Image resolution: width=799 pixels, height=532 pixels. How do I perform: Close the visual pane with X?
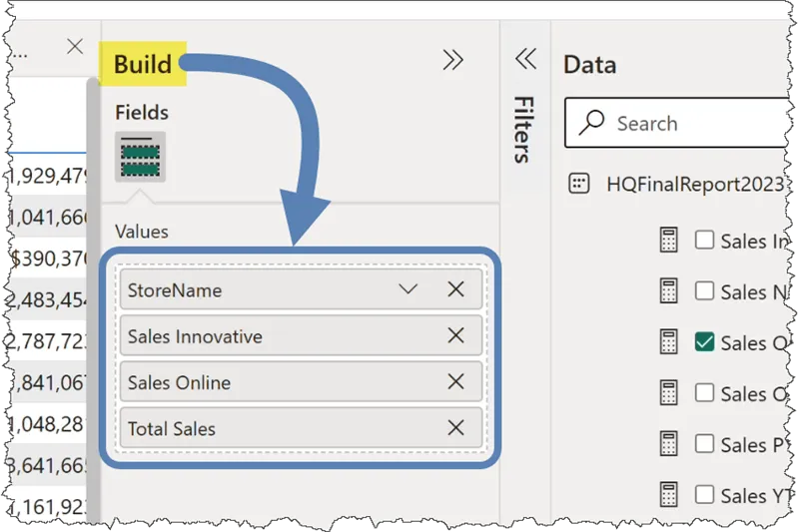click(x=75, y=46)
